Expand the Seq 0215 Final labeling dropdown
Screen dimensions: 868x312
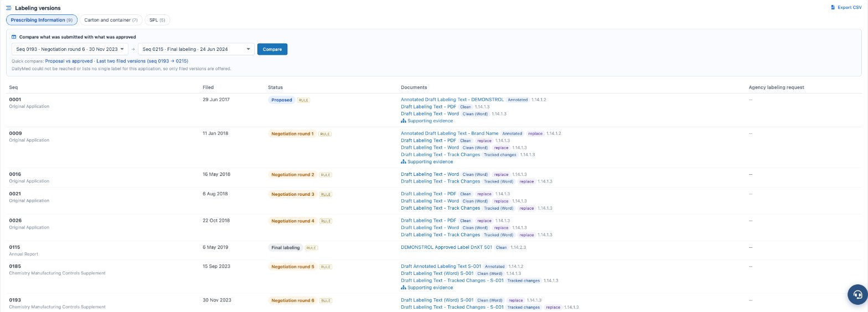click(x=197, y=49)
